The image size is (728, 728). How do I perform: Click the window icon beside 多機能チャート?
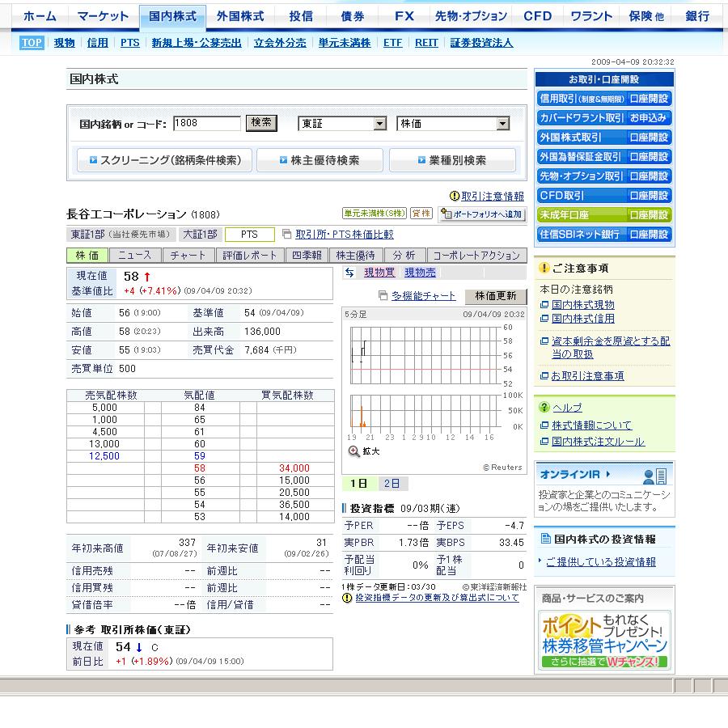point(384,296)
